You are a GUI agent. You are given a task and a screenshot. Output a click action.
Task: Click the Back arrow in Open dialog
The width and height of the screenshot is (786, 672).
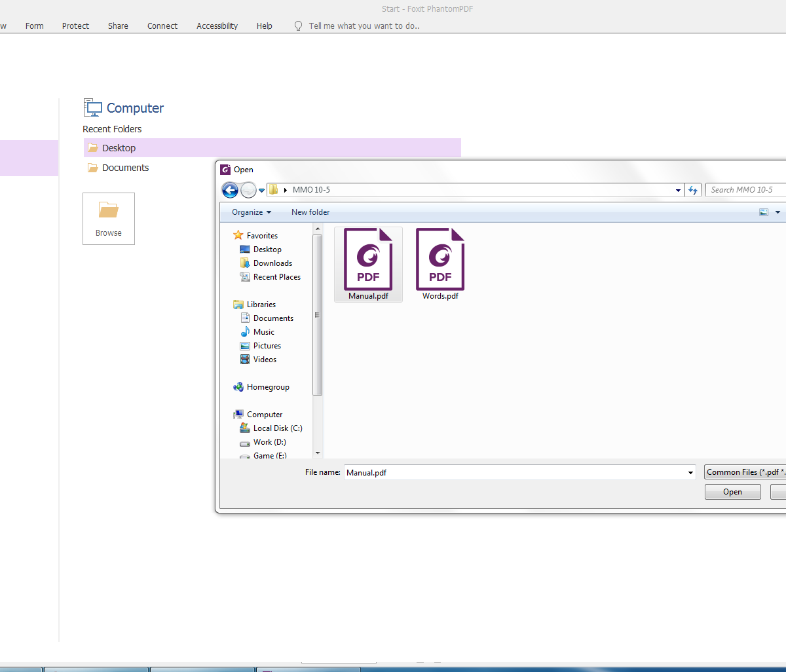pos(230,190)
